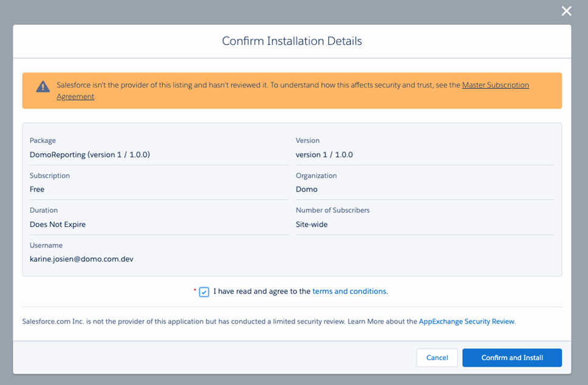The image size is (588, 385).
Task: Open the terms and conditions link
Action: [349, 291]
